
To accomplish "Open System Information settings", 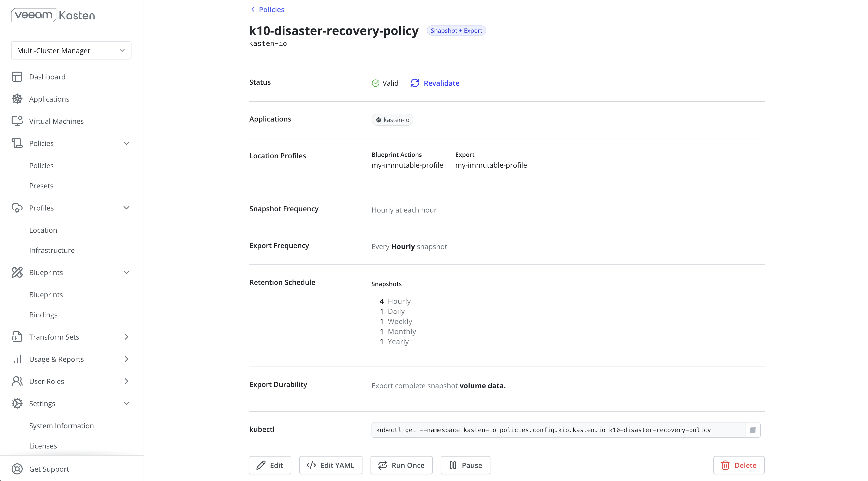I will (x=61, y=426).
